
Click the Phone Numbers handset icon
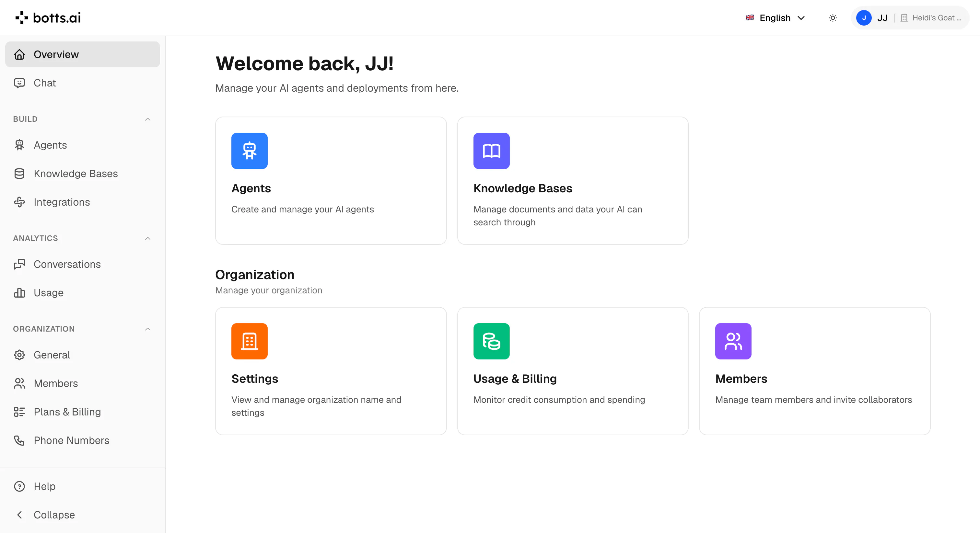coord(19,441)
